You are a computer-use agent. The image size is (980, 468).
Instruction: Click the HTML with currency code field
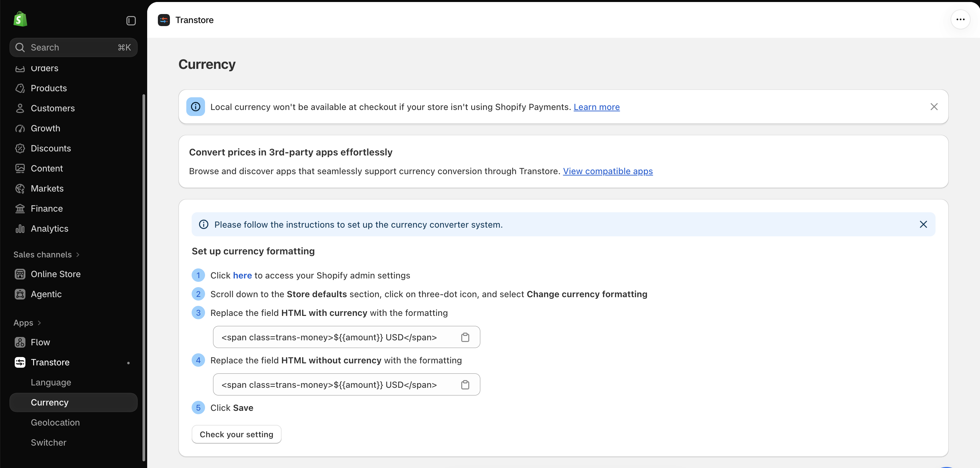pyautogui.click(x=346, y=337)
